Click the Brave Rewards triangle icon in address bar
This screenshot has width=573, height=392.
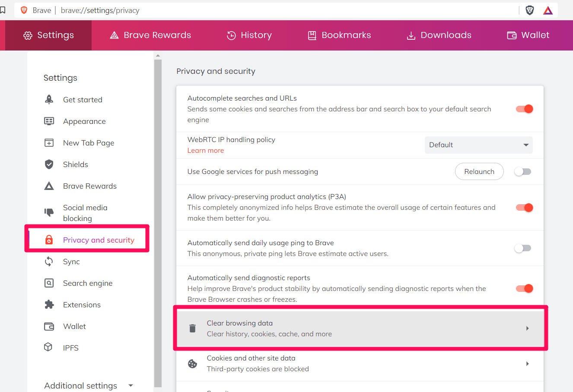point(548,10)
